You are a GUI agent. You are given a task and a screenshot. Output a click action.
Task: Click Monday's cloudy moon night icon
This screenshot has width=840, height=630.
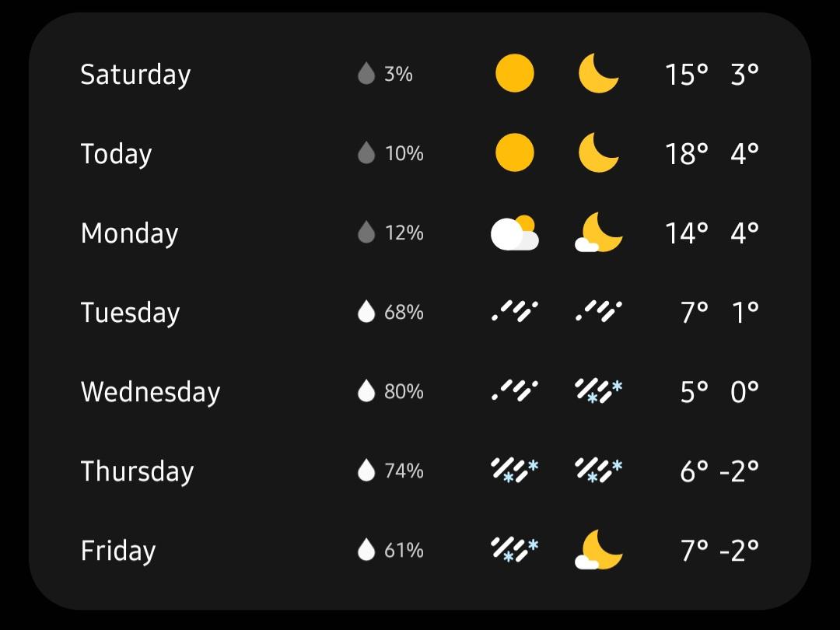(x=599, y=233)
